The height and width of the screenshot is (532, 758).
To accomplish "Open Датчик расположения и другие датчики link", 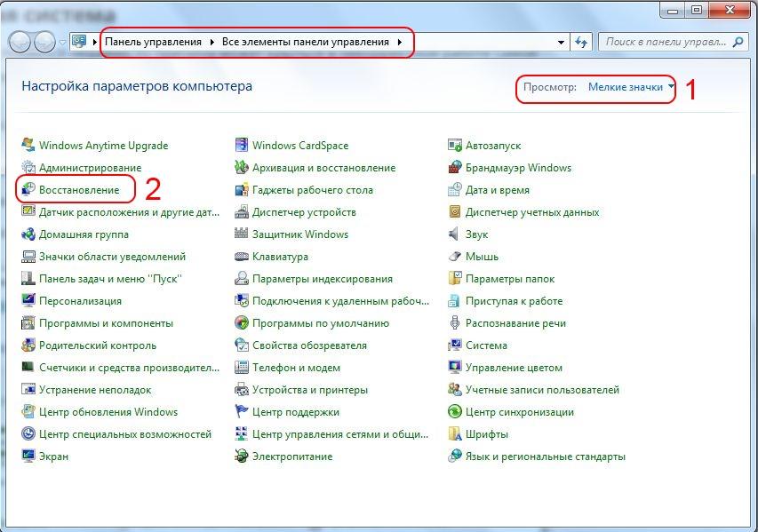I will point(129,211).
